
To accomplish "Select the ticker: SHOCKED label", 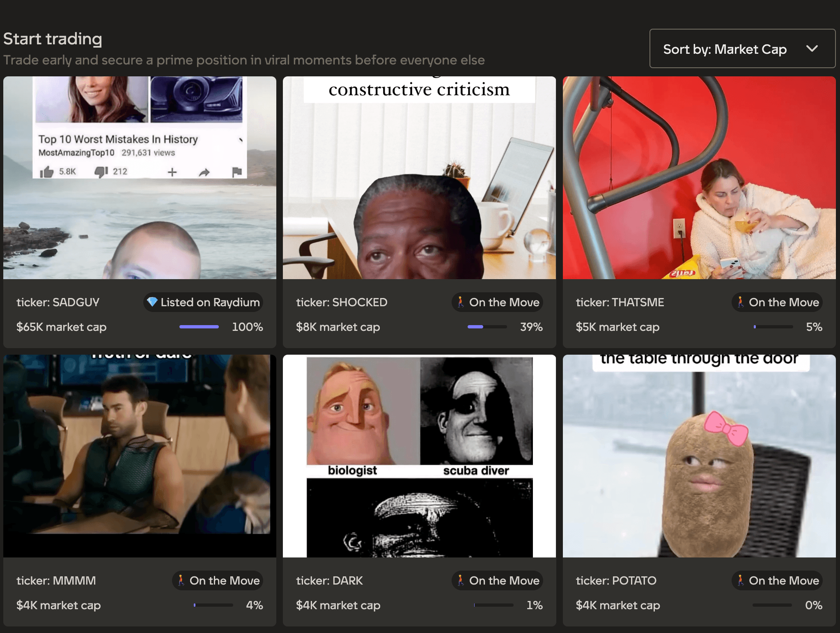I will 342,302.
